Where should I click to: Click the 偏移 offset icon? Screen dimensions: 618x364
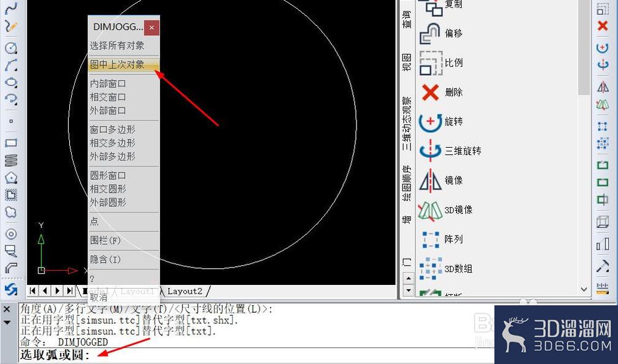(430, 33)
